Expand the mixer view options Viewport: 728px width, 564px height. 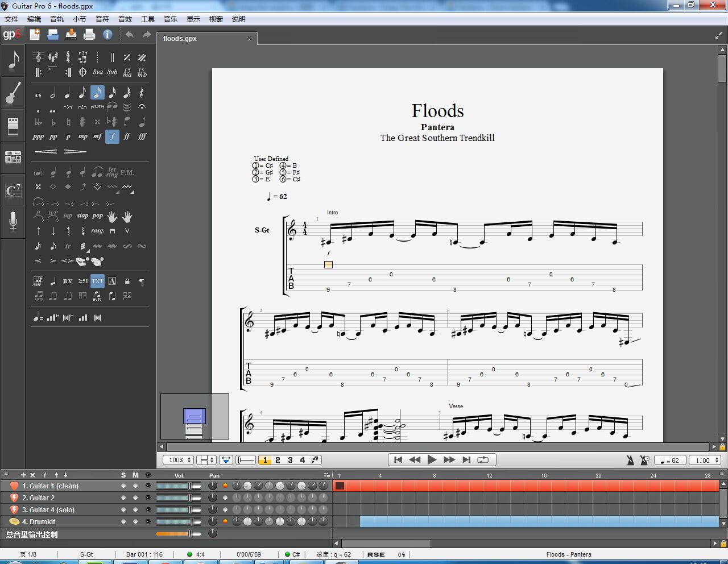pos(327,475)
